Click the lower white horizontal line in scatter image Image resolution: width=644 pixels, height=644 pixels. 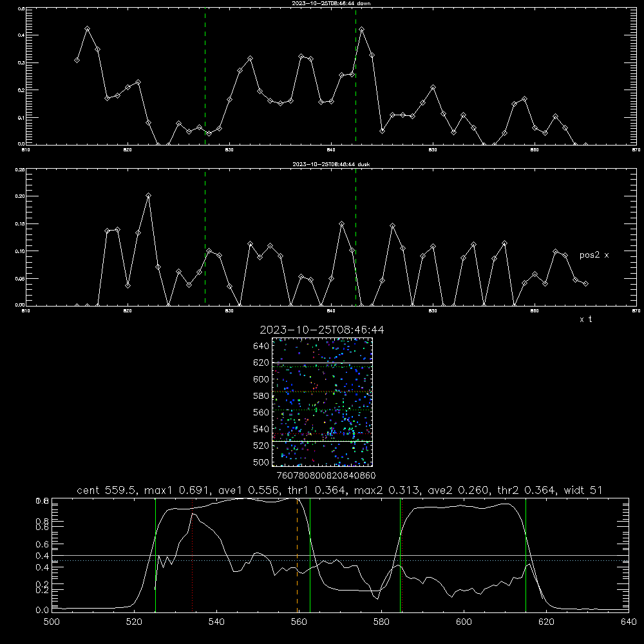322,441
